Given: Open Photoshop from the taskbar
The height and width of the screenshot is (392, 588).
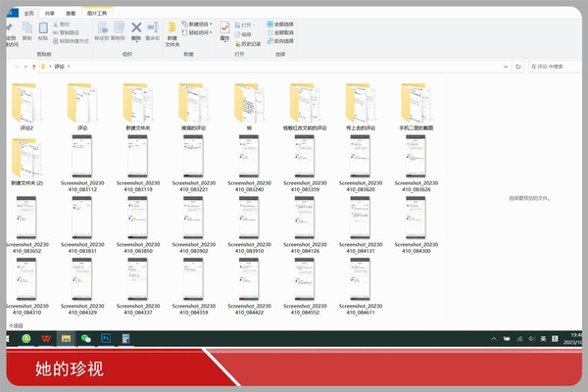Looking at the screenshot, I should click(107, 338).
